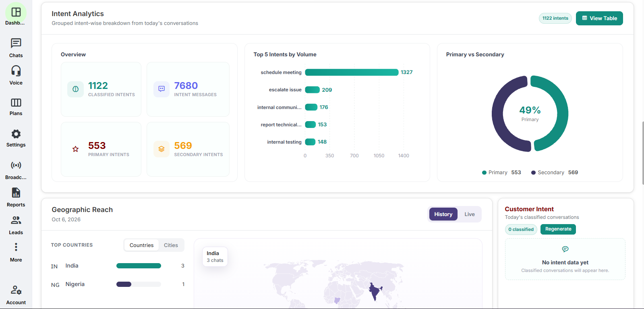The height and width of the screenshot is (309, 644).
Task: Click the More dots icon
Action: [x=16, y=247]
